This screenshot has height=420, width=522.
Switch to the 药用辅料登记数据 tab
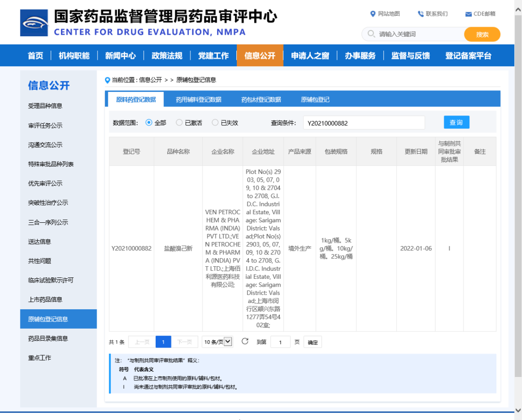tap(198, 100)
